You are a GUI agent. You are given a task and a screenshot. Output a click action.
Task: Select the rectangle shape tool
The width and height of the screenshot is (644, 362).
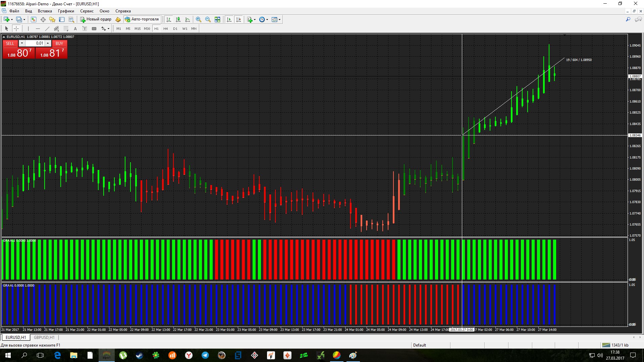tap(94, 29)
